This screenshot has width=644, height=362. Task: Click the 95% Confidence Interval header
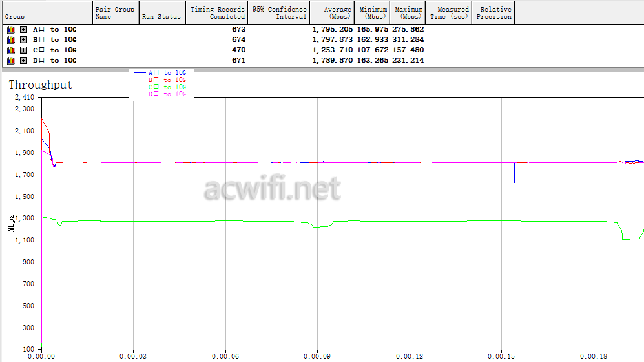coord(278,13)
